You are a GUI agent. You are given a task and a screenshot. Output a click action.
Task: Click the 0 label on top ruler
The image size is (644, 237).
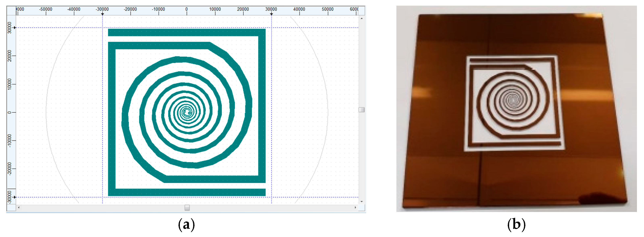pyautogui.click(x=187, y=9)
